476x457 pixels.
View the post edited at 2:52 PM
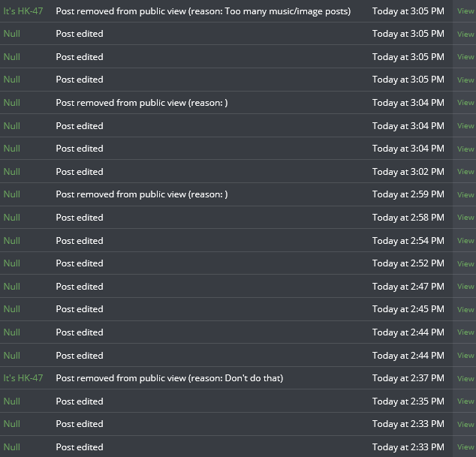(x=465, y=263)
